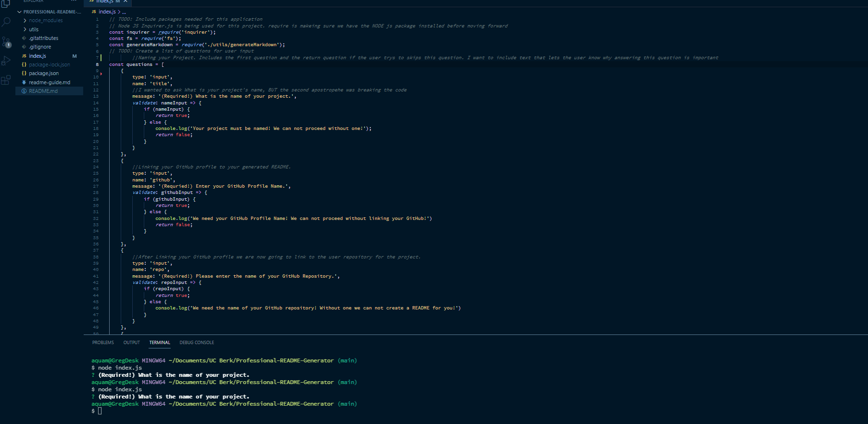Click the download-arrow icon beside readme-guide.md

tap(24, 82)
